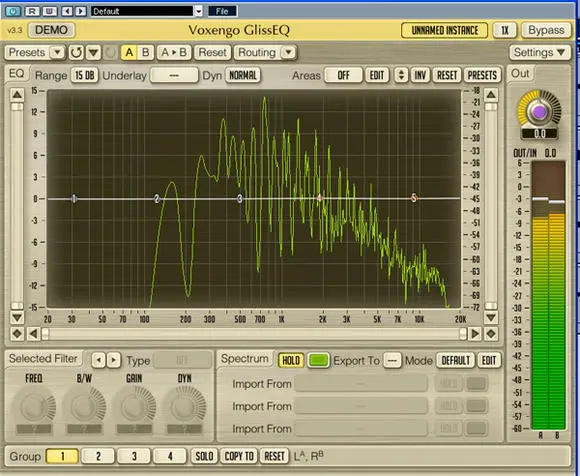Click the spectrum Mode EDIT button
Image resolution: width=580 pixels, height=476 pixels.
click(x=489, y=360)
